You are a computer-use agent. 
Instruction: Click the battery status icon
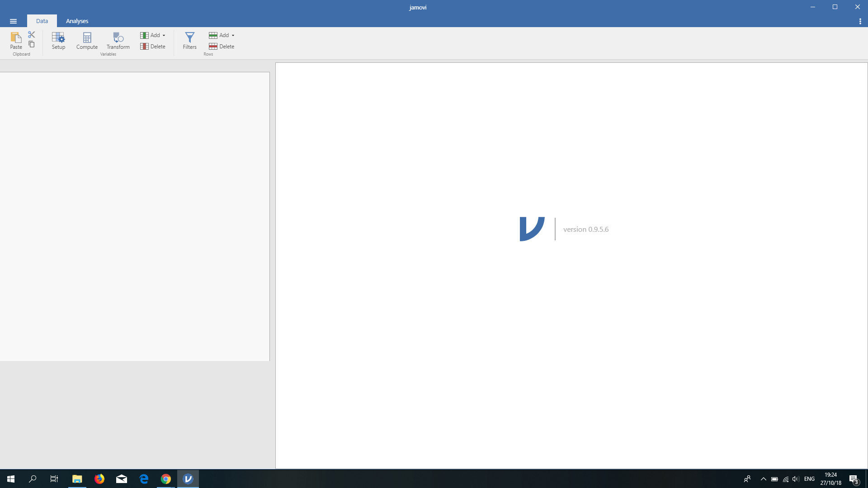point(774,479)
